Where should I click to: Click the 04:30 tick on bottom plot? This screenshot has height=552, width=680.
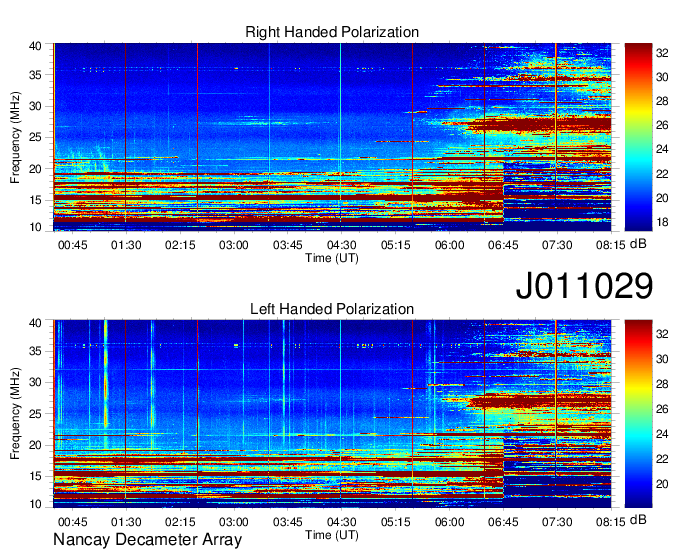pyautogui.click(x=341, y=522)
